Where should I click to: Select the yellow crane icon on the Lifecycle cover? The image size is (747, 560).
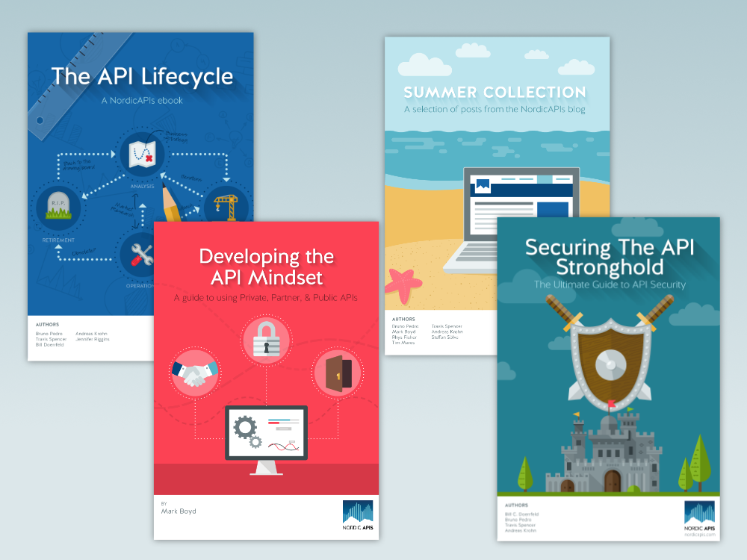click(226, 207)
